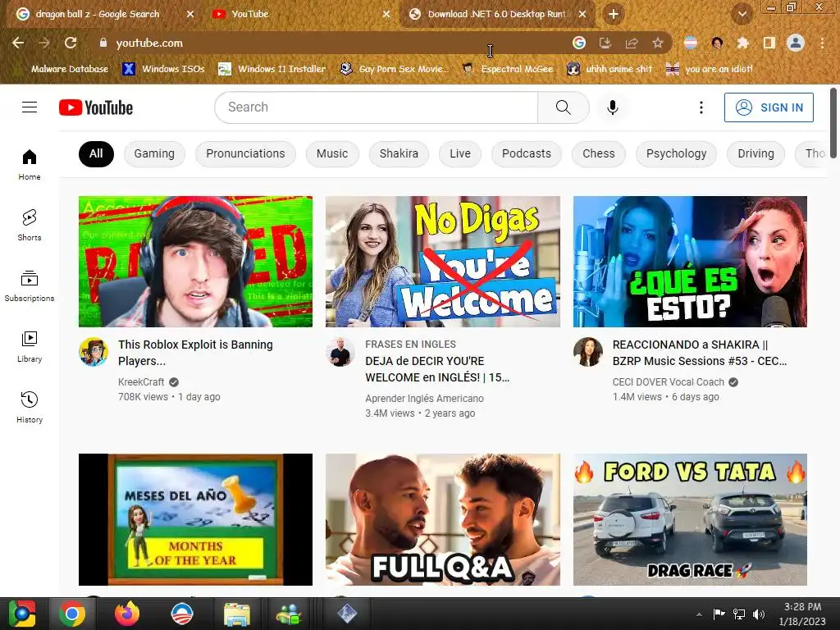This screenshot has height=630, width=840.
Task: Click Firefox icon in taskbar
Action: point(127,614)
